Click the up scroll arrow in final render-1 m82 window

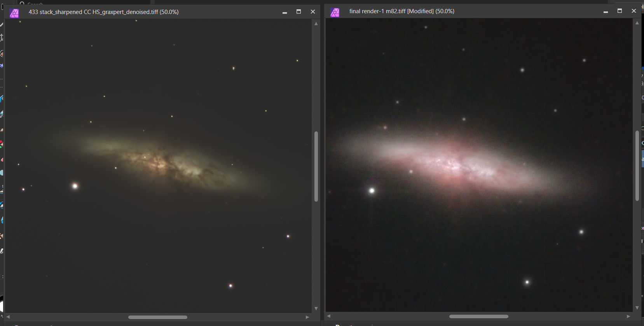point(637,23)
